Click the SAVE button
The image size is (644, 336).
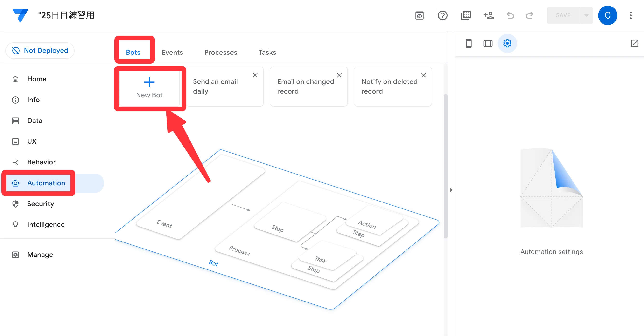click(x=563, y=15)
